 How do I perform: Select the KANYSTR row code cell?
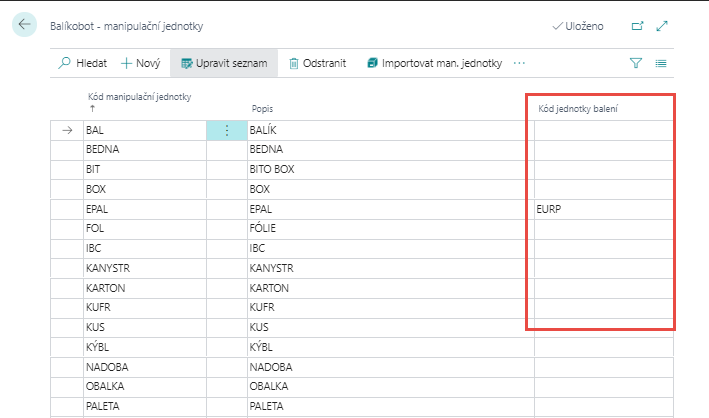[x=145, y=268]
